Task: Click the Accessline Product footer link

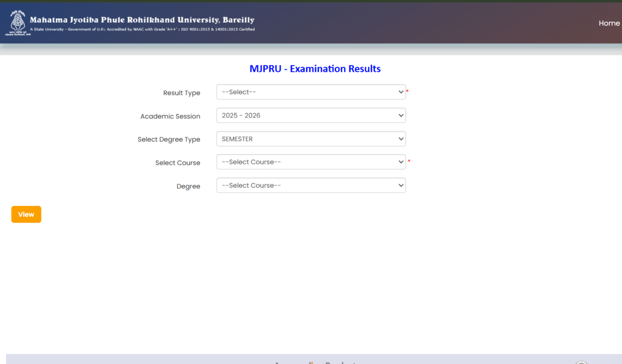Action: 315,362
